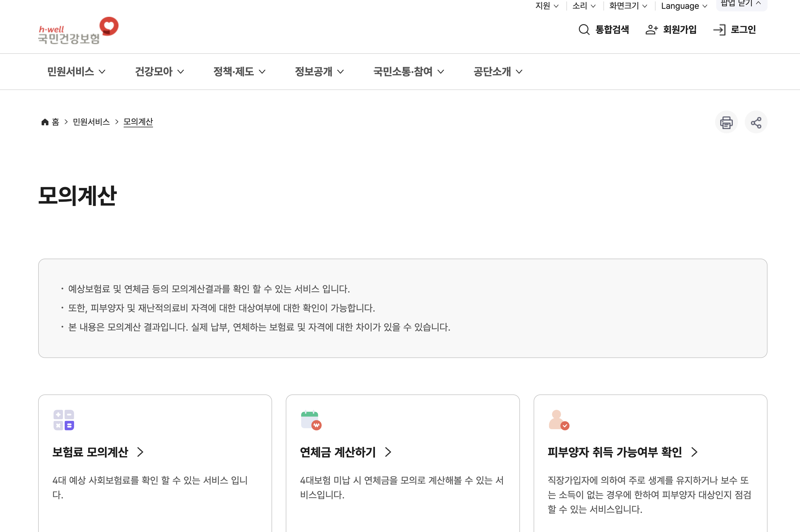Viewport: 800px width, 532px height.
Task: Click the calendar icon for 연체금 계산하기
Action: click(311, 420)
